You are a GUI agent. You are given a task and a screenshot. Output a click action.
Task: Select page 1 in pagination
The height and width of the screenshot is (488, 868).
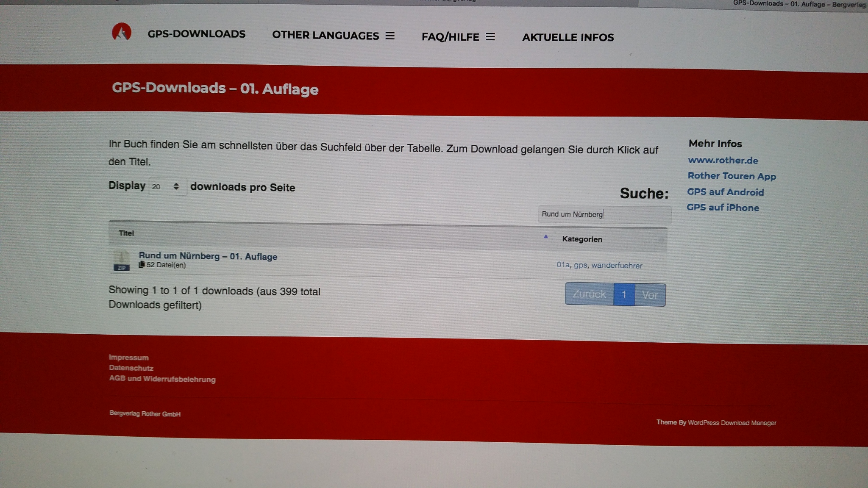click(624, 294)
